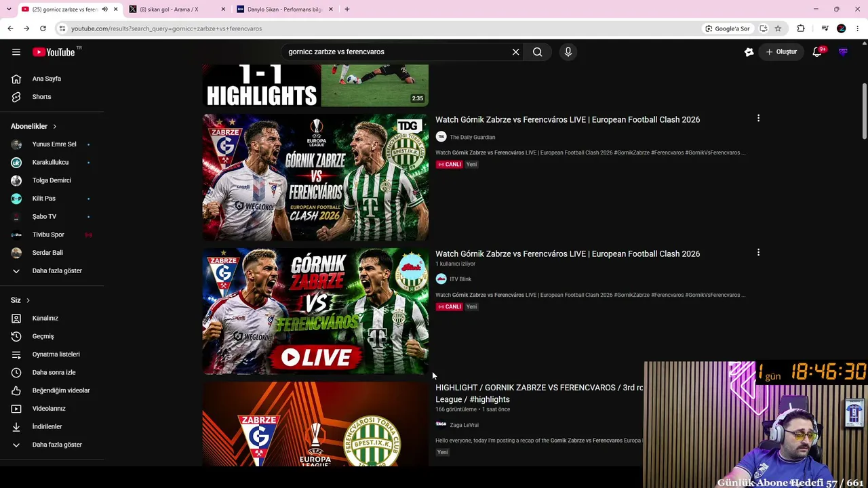Open the Abonelikler section chevron

pyautogui.click(x=55, y=126)
